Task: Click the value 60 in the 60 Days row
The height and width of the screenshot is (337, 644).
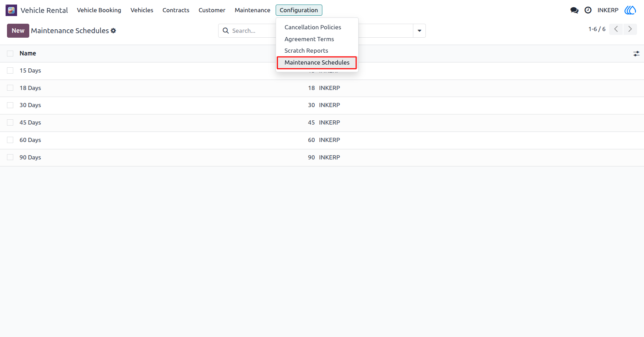Action: (x=311, y=140)
